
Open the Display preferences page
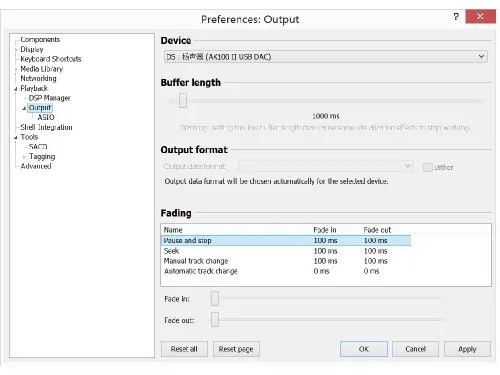32,49
